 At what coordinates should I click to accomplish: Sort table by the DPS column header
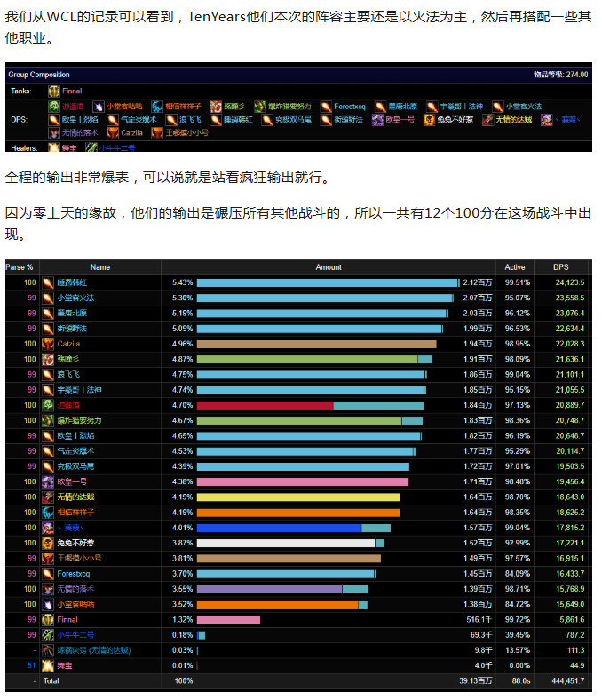click(x=561, y=266)
